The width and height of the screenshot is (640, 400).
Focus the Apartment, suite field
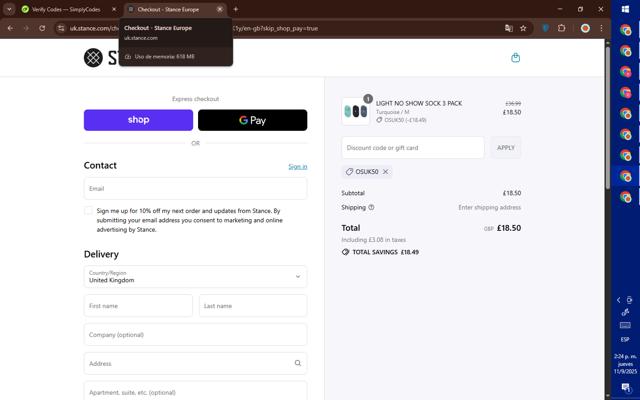coord(196,391)
